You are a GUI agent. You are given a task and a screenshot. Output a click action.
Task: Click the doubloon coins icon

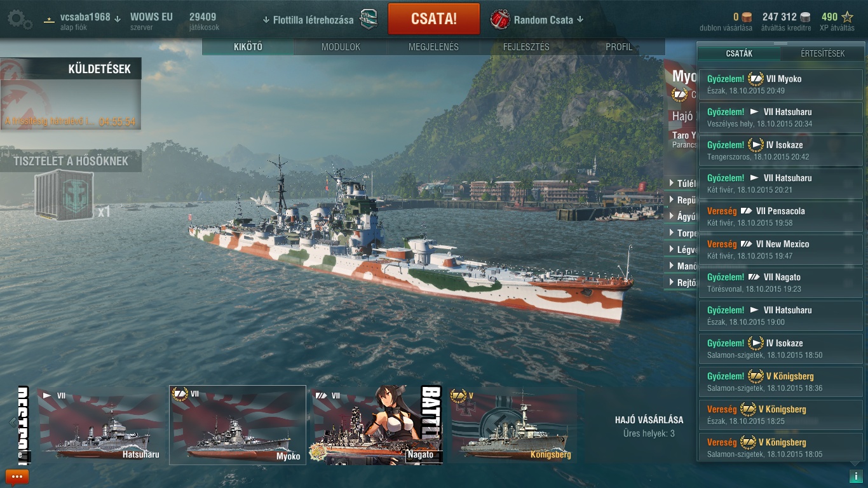tap(747, 17)
